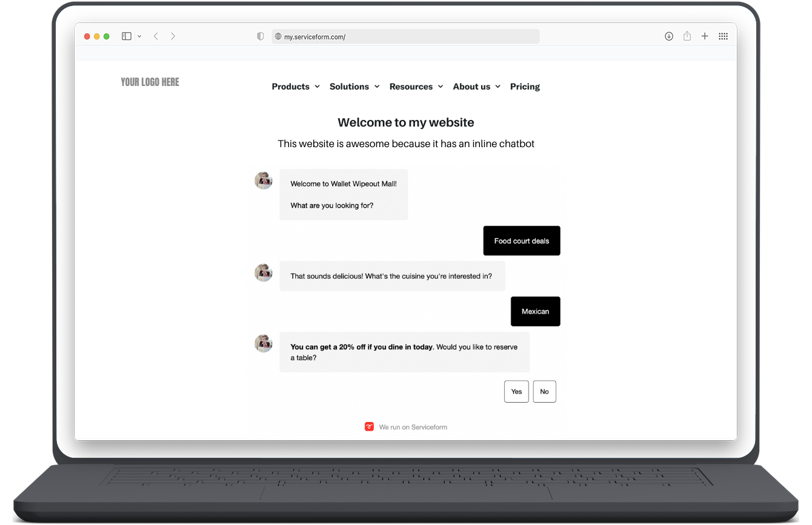
Task: Expand the Solutions chevron arrow
Action: 376,87
